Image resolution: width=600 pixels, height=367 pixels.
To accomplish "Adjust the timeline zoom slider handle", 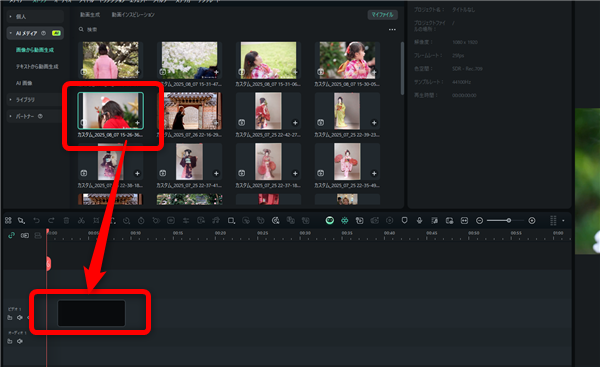I will click(x=509, y=220).
